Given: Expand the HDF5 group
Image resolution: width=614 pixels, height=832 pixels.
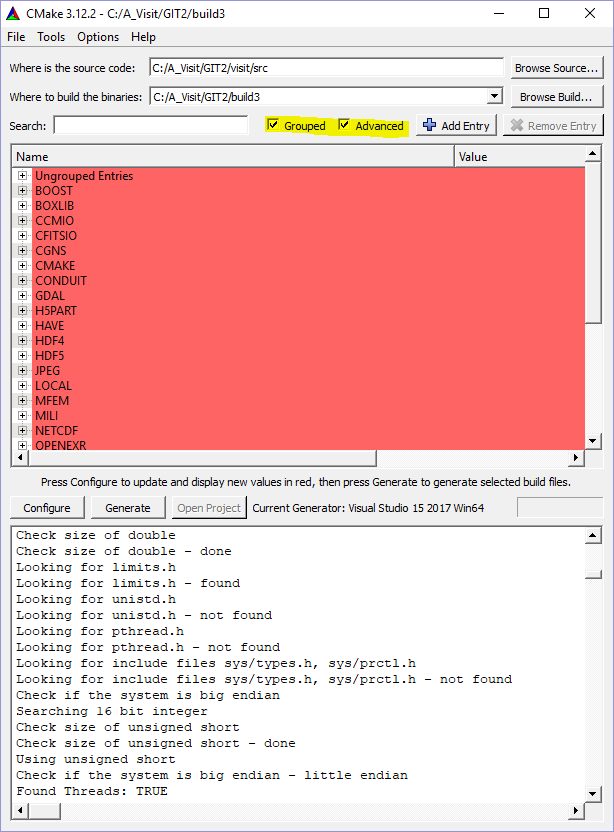Looking at the screenshot, I should 22,355.
